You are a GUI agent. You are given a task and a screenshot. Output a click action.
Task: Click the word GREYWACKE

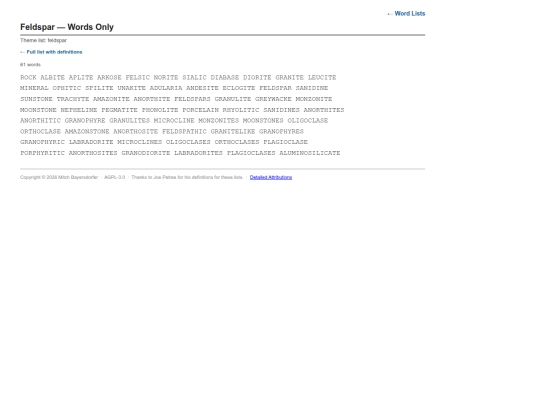tap(273, 99)
